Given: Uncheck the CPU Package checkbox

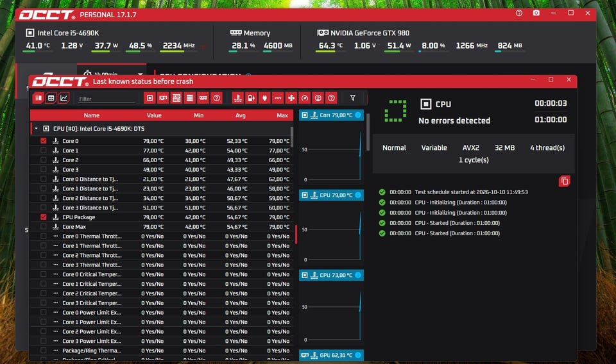Looking at the screenshot, I should click(x=43, y=217).
